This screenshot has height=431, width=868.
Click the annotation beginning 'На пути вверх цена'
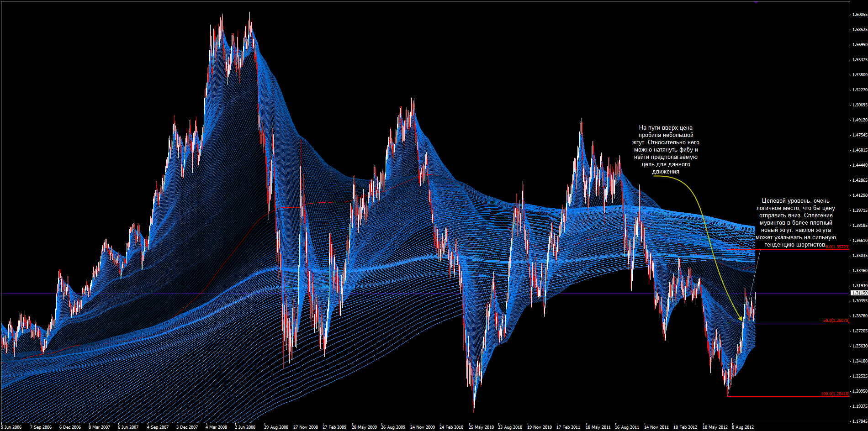tap(666, 150)
